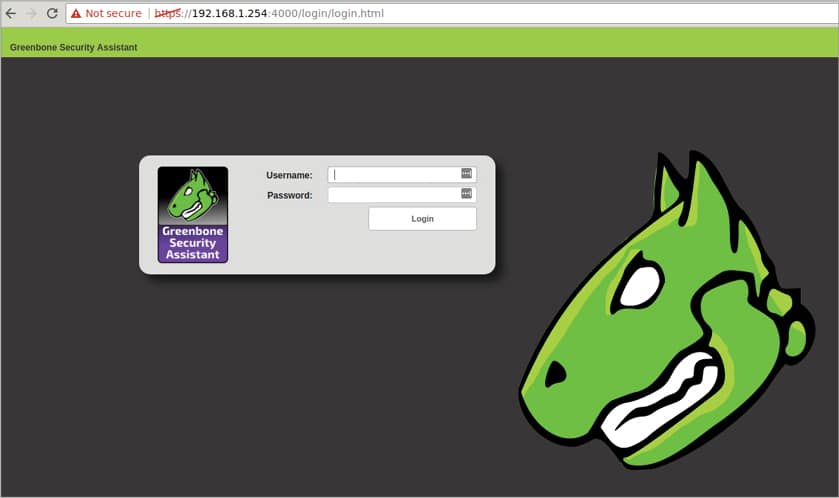Viewport: 839px width, 498px height.
Task: Click the Login button
Action: [x=422, y=219]
